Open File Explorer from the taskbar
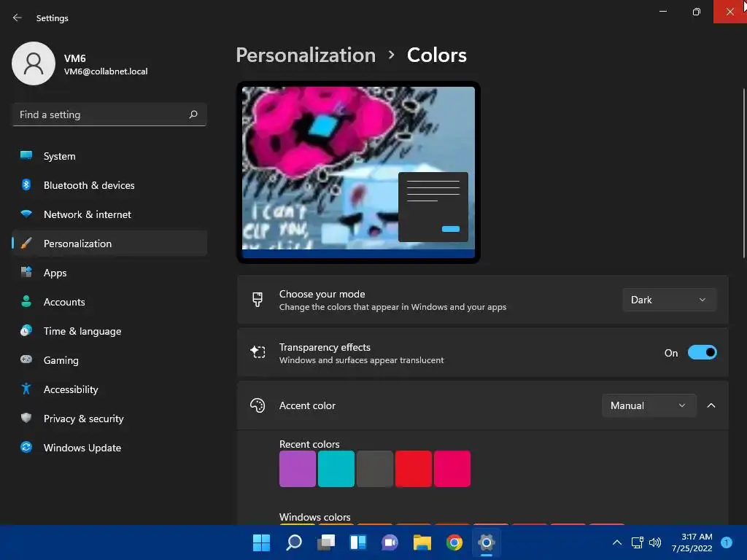The height and width of the screenshot is (560, 747). (422, 542)
